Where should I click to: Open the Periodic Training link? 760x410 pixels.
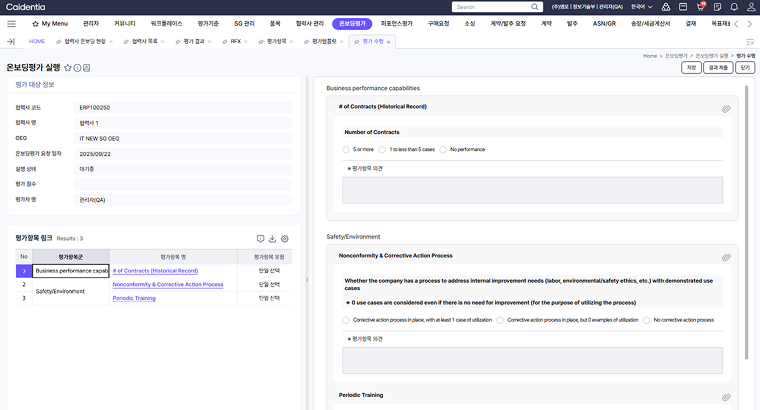coord(134,298)
